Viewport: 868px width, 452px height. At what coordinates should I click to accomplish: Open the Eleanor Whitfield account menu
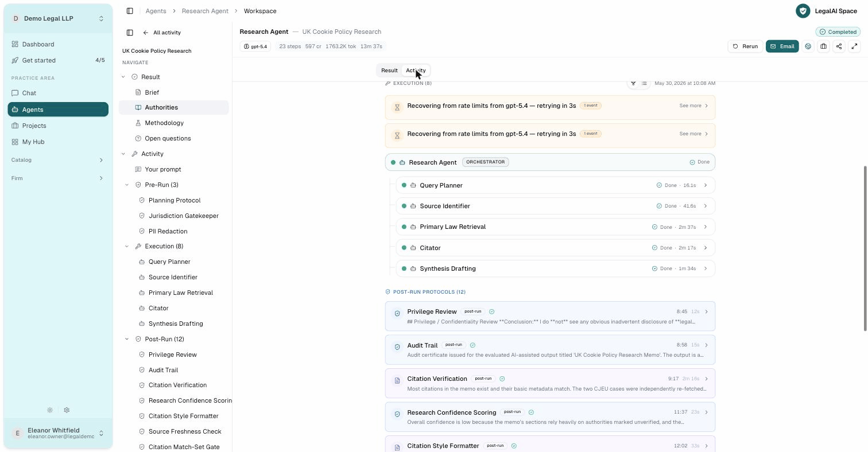[x=58, y=433]
